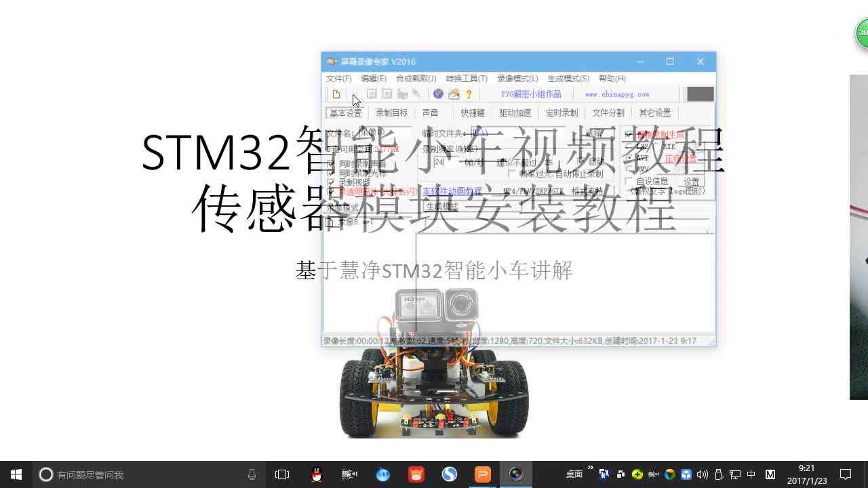868x488 pixels.
Task: Open Task View on the taskbar
Action: (x=282, y=474)
